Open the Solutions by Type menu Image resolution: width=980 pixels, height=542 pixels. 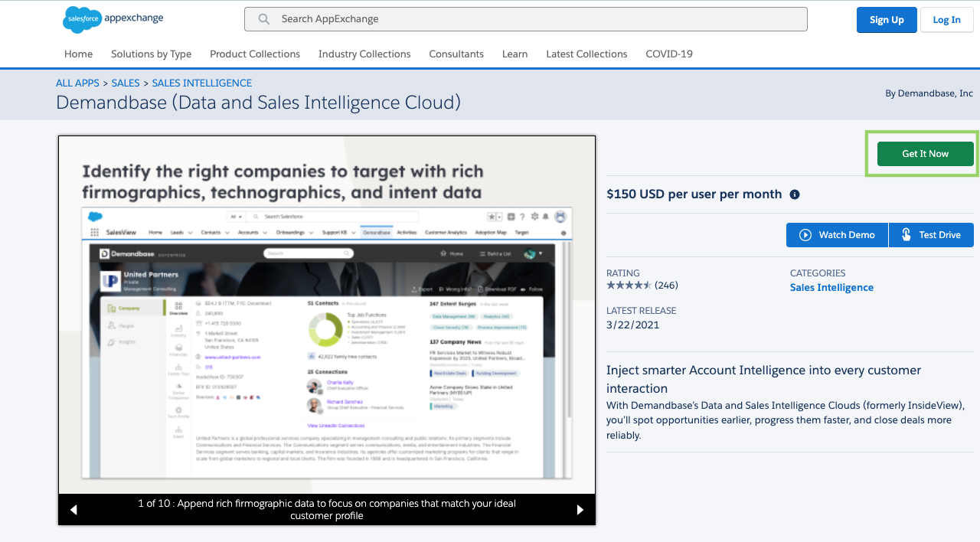pyautogui.click(x=151, y=54)
